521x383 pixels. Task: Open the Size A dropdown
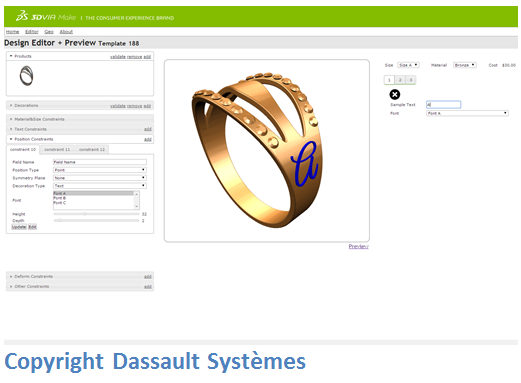click(x=408, y=65)
